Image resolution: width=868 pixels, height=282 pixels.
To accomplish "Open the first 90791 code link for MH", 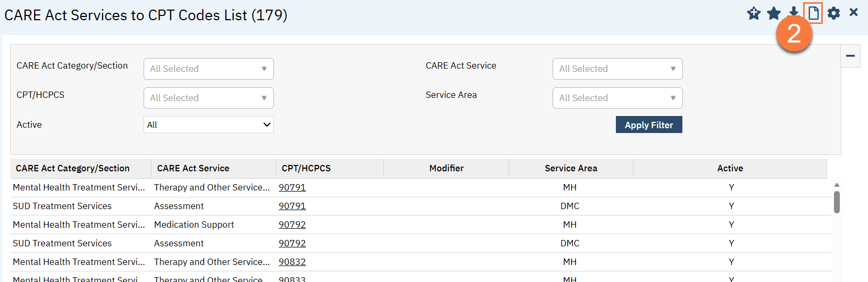I will tap(292, 187).
